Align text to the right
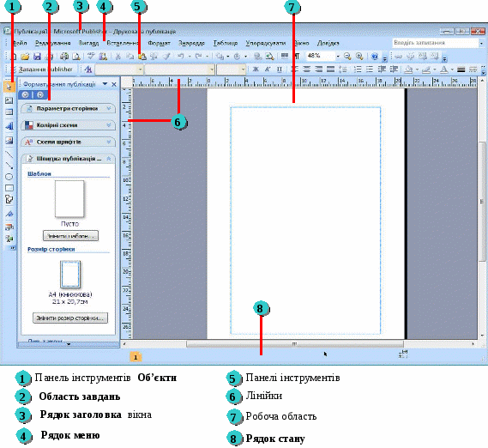This screenshot has height=448, width=488. (318, 70)
